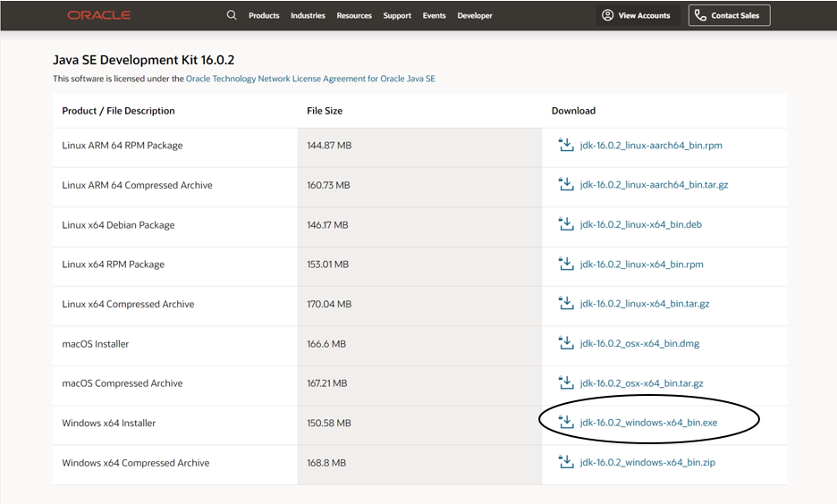Click the File Size column header
The image size is (837, 504).
pos(325,111)
